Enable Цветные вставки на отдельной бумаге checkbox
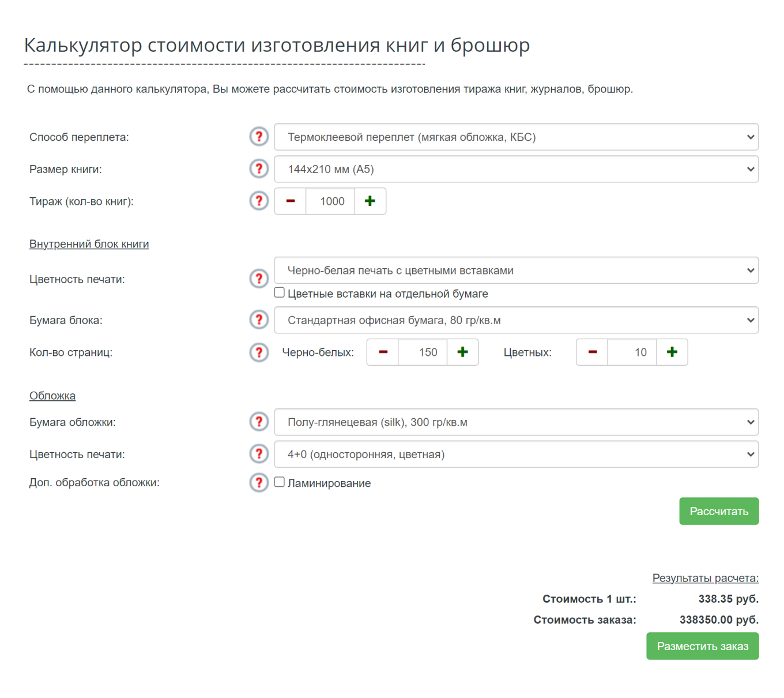784x698 pixels. click(x=280, y=293)
